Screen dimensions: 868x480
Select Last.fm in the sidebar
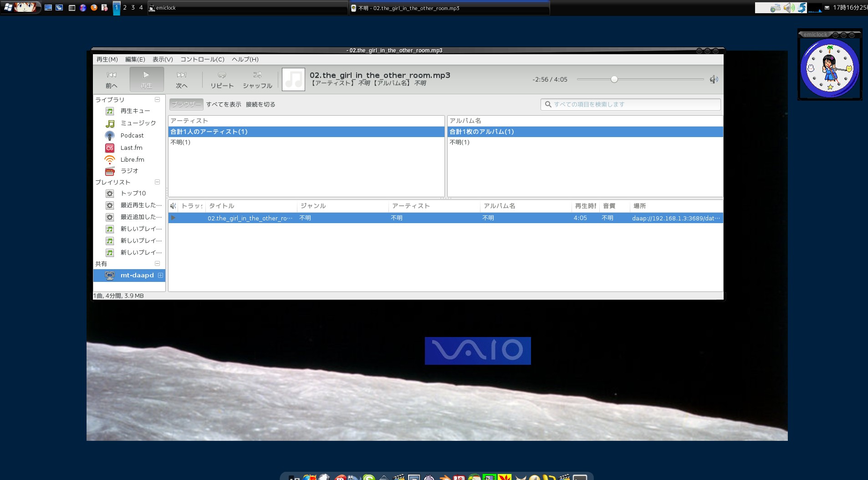[131, 148]
